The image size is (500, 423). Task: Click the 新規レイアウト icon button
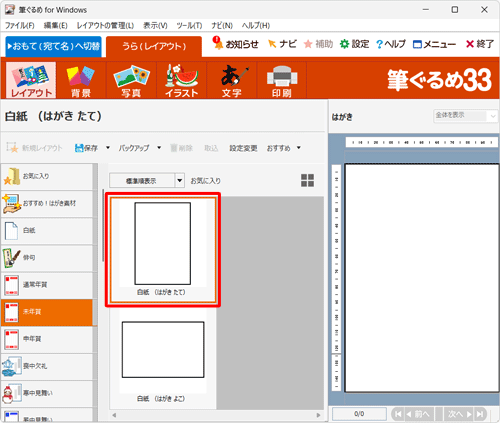point(12,147)
